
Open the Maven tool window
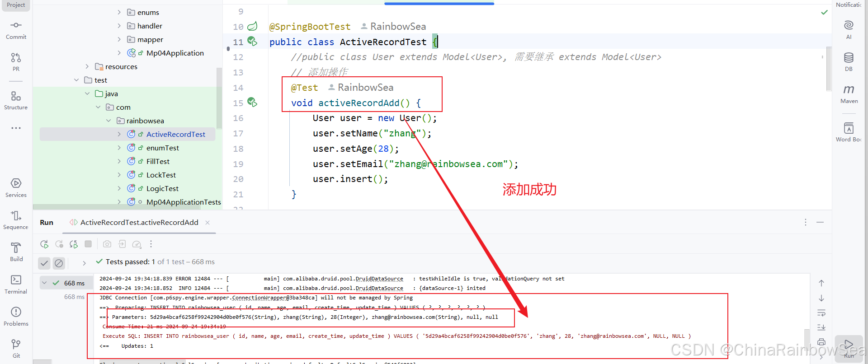849,93
